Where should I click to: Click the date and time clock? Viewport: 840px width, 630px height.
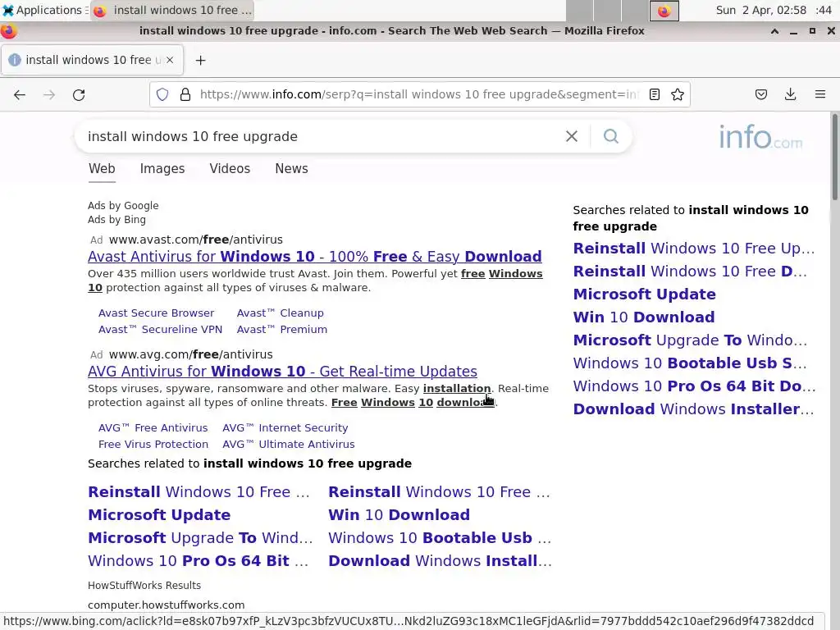(774, 10)
